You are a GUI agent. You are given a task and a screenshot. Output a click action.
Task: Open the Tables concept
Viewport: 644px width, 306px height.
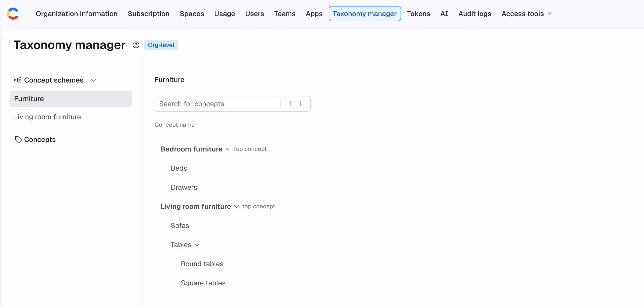pyautogui.click(x=181, y=245)
